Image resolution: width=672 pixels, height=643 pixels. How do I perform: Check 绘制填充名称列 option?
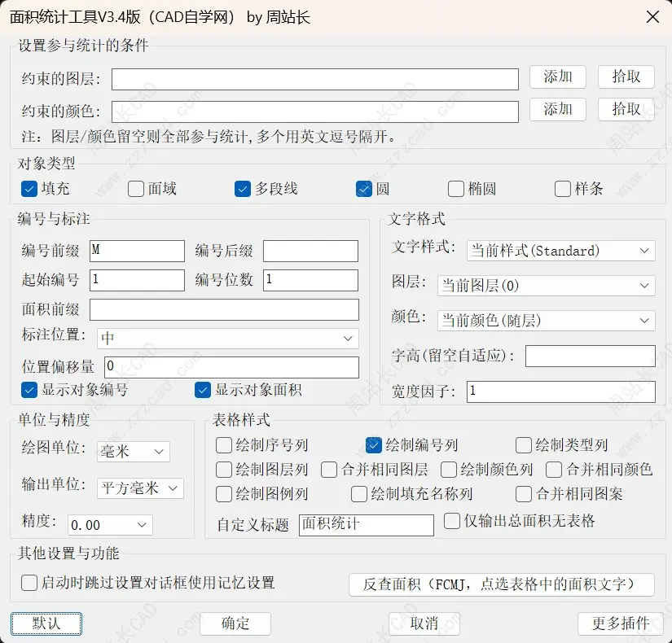358,494
